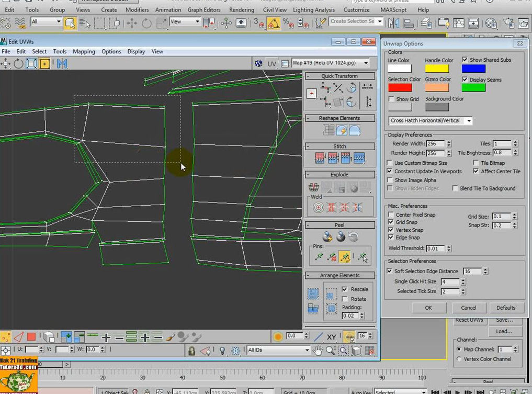Click the Handle Color yellow swatch
The height and width of the screenshot is (394, 532).
437,68
